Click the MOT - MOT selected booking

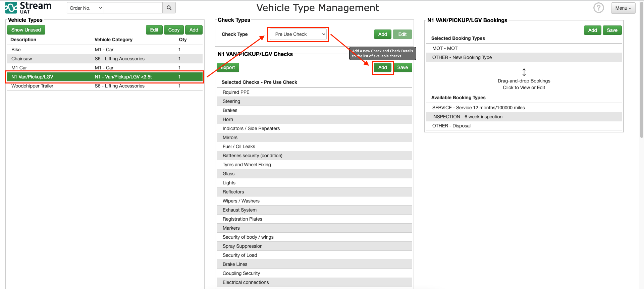tap(445, 48)
